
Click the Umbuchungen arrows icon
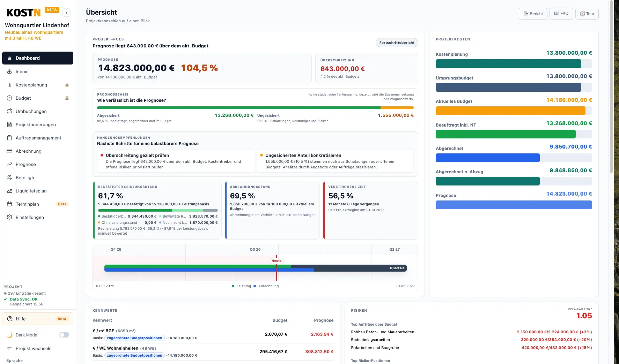pos(9,111)
